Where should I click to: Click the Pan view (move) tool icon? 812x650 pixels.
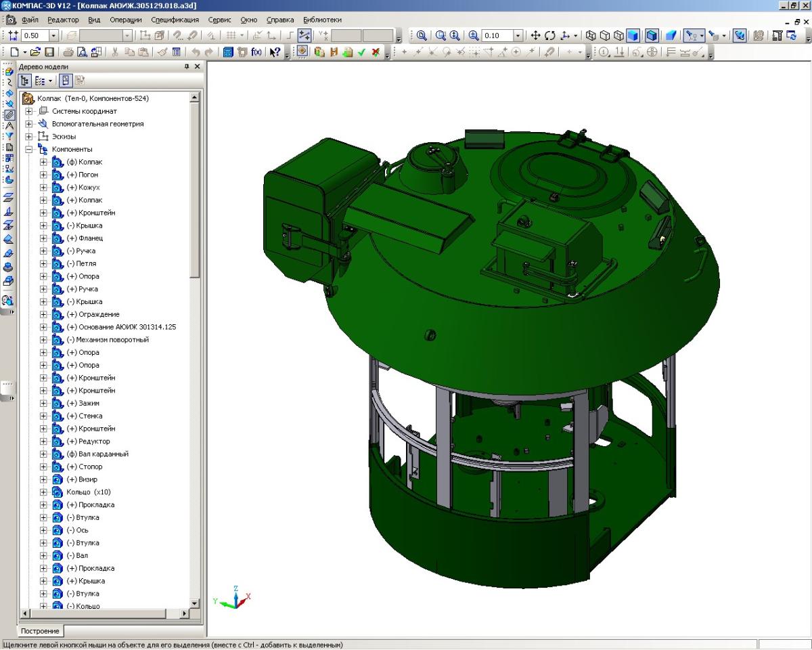(x=536, y=35)
